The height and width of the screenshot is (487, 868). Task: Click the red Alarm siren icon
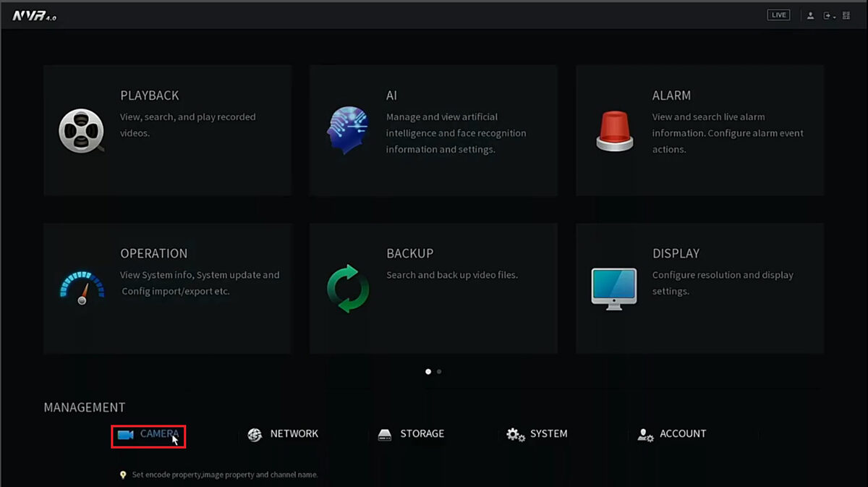(x=614, y=130)
